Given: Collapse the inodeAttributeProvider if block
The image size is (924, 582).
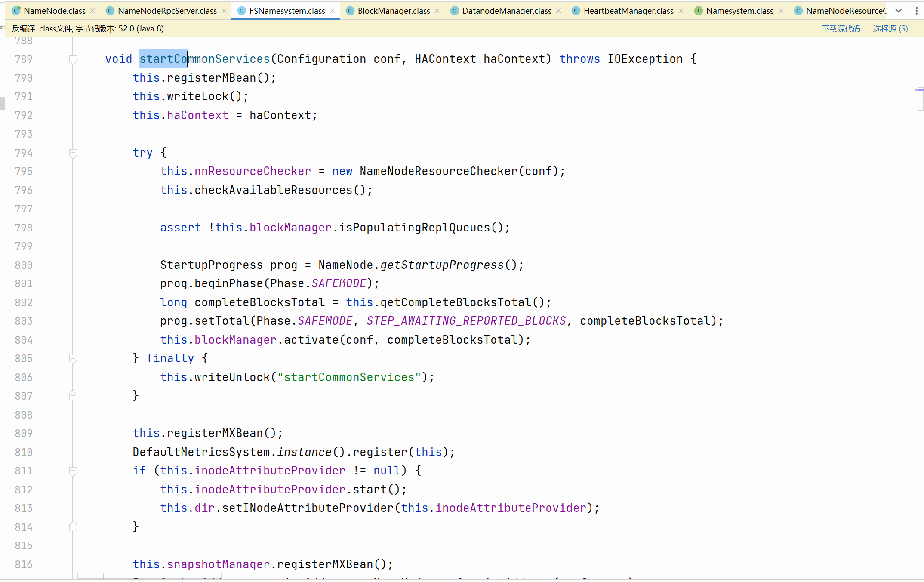Looking at the screenshot, I should coord(73,471).
